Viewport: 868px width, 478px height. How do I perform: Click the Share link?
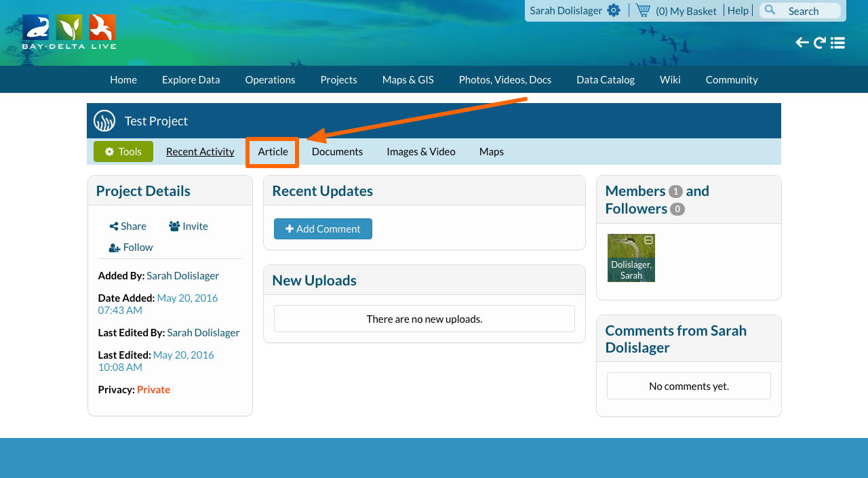127,226
